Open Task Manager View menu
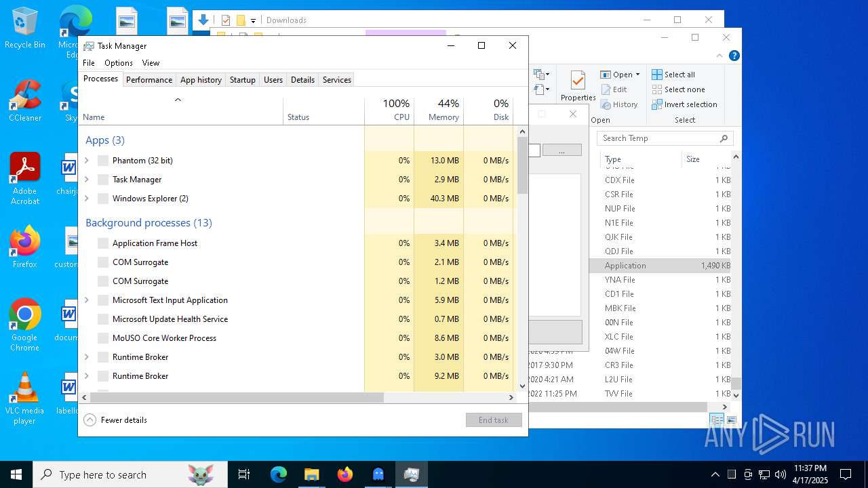The height and width of the screenshot is (488, 868). click(x=151, y=63)
